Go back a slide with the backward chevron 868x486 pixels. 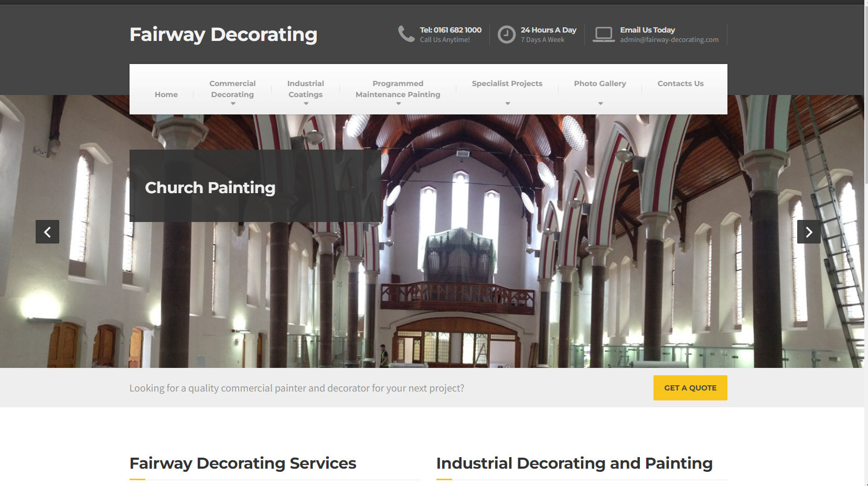47,231
